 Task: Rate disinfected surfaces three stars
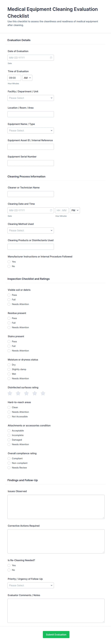(x=26, y=393)
